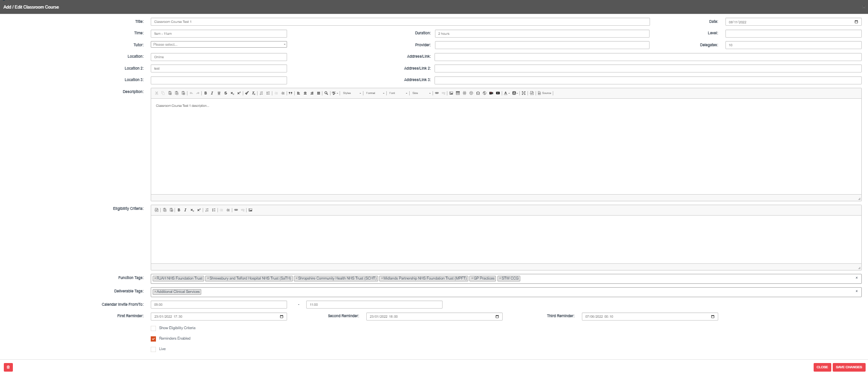The image size is (868, 374).
Task: Click Cut in the Description editor toolbar
Action: (x=156, y=93)
